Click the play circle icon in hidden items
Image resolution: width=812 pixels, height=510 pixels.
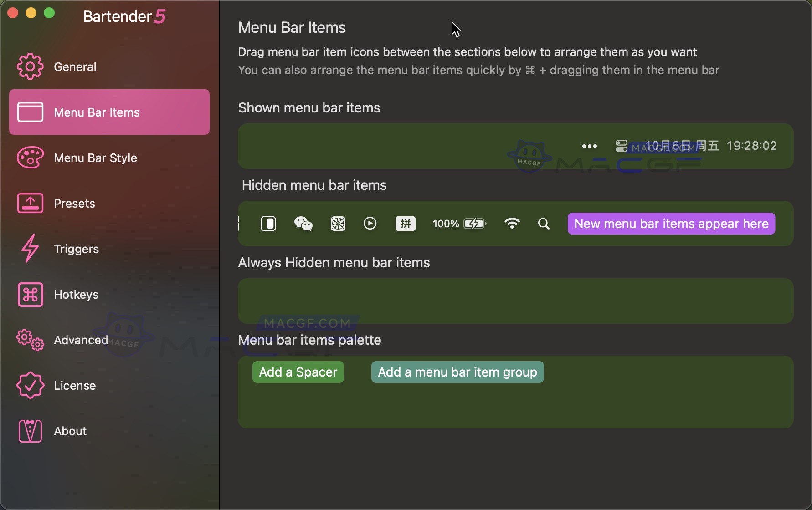[x=370, y=224]
